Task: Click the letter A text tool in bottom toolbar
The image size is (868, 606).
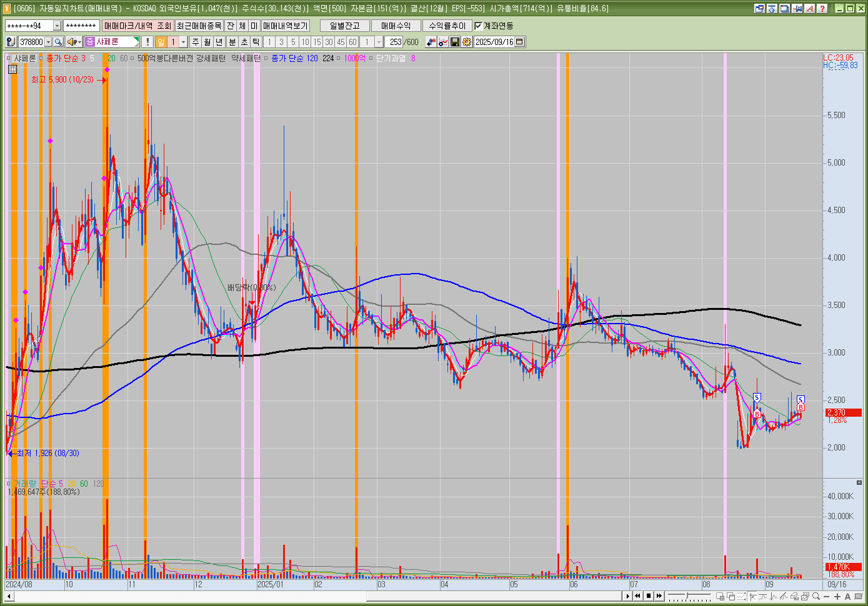Action: pyautogui.click(x=847, y=596)
